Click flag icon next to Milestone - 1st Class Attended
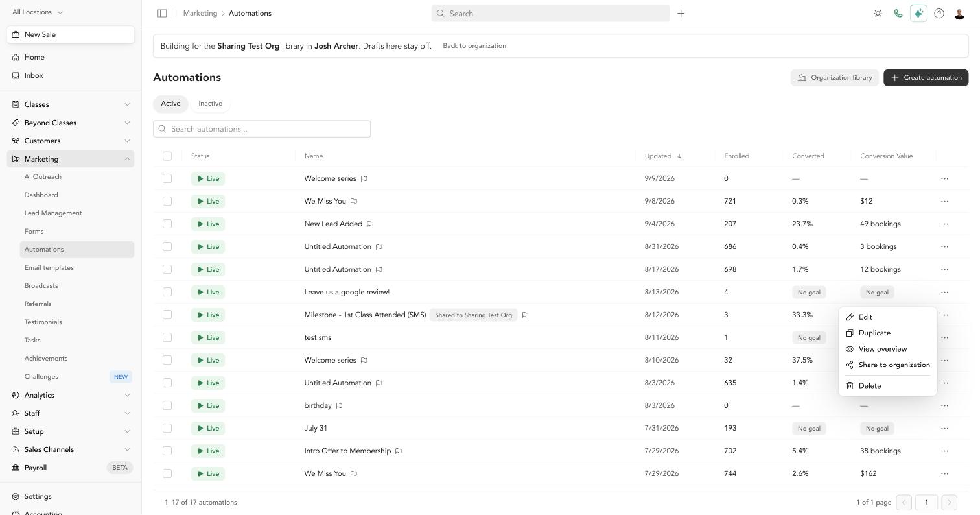980x515 pixels. point(525,315)
